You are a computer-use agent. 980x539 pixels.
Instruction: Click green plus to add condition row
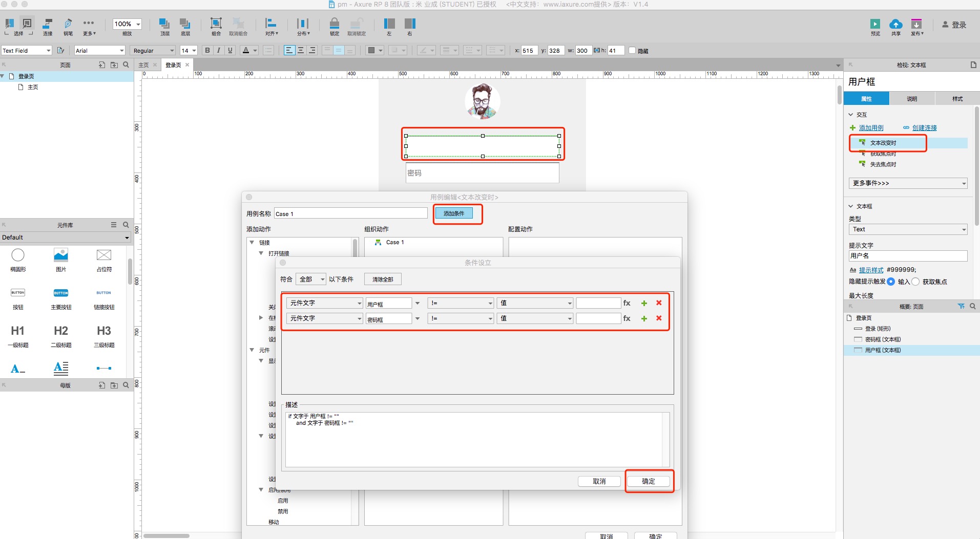(x=644, y=303)
